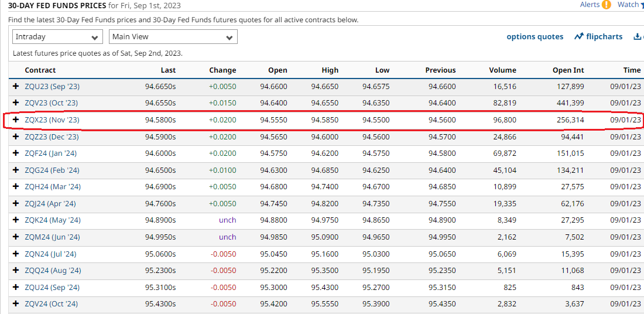Open ZQG24 (Feb '24) contract link

[x=52, y=170]
